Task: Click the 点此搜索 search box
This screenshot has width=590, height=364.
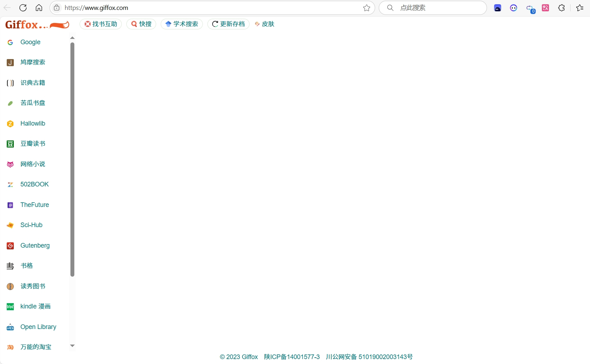Action: tap(433, 8)
